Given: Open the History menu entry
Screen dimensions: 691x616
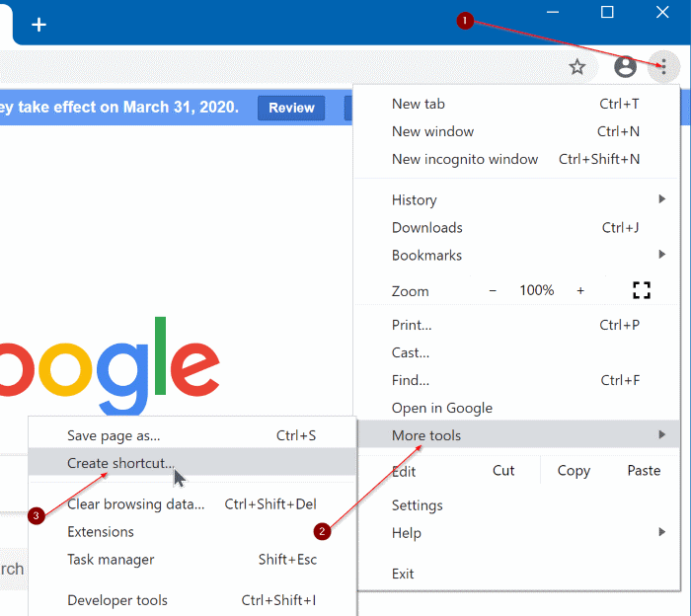Looking at the screenshot, I should tap(516, 199).
